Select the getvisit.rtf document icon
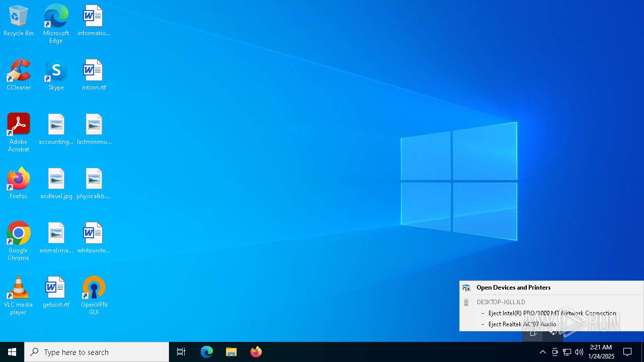Viewport: 644px width, 362px height. [x=56, y=293]
